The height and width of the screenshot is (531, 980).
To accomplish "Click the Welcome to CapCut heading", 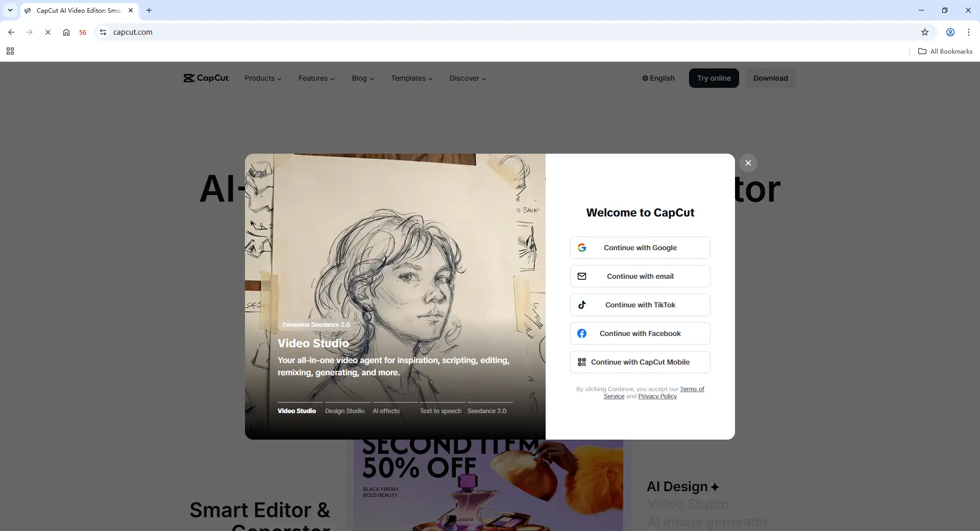I will click(640, 213).
